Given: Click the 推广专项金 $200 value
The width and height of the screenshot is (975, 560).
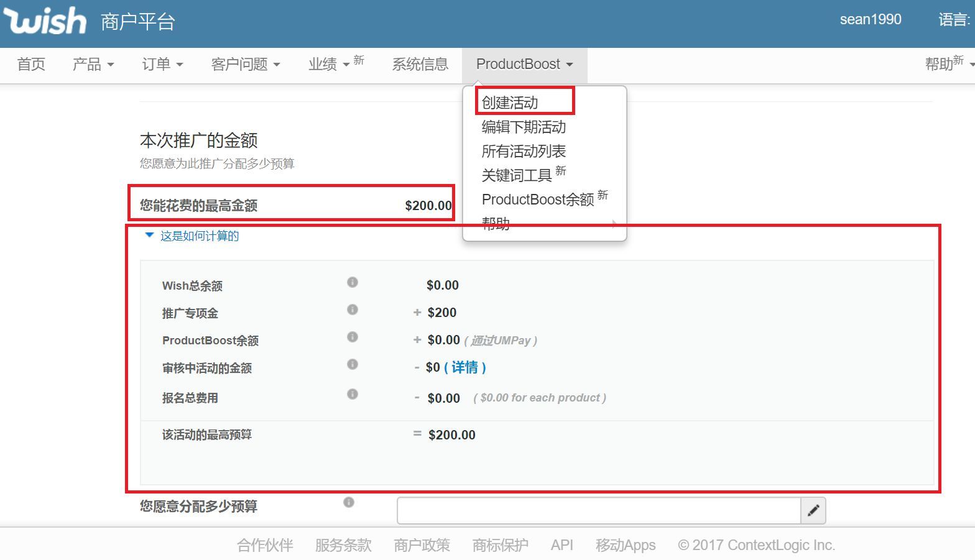Looking at the screenshot, I should coord(442,313).
